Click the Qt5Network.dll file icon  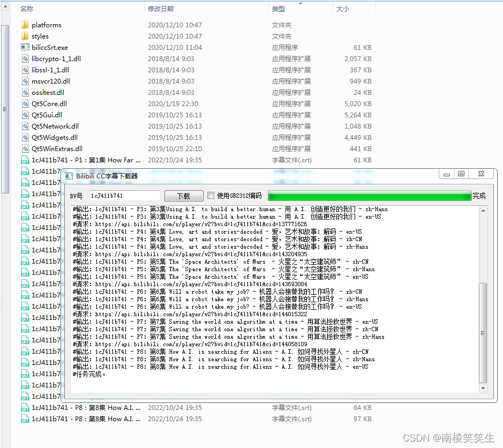point(25,126)
